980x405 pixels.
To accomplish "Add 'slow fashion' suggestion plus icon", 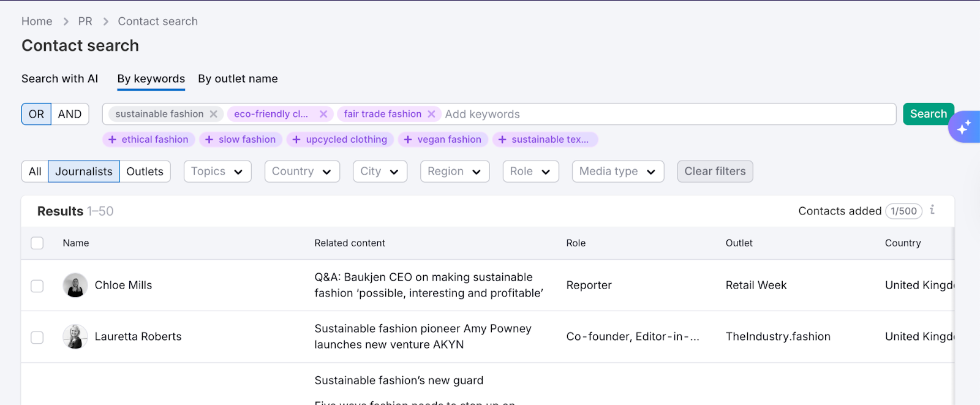I will click(x=209, y=140).
